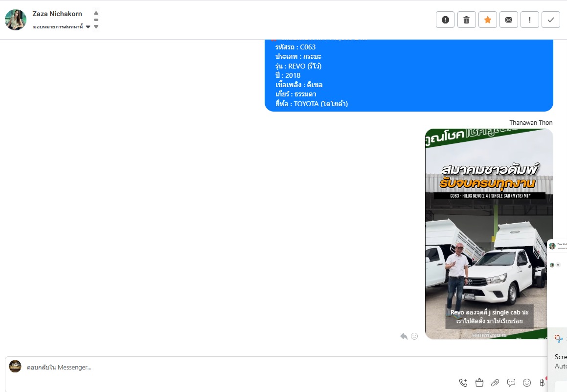Viewport: 567px width, 392px height.
Task: Attach a file using the paperclip icon
Action: click(x=495, y=382)
